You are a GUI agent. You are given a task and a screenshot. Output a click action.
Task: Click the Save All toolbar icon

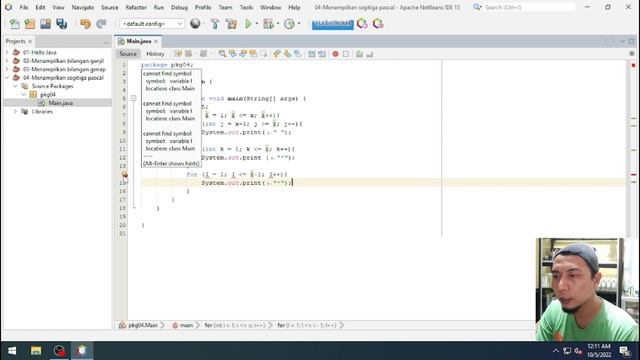(62, 24)
